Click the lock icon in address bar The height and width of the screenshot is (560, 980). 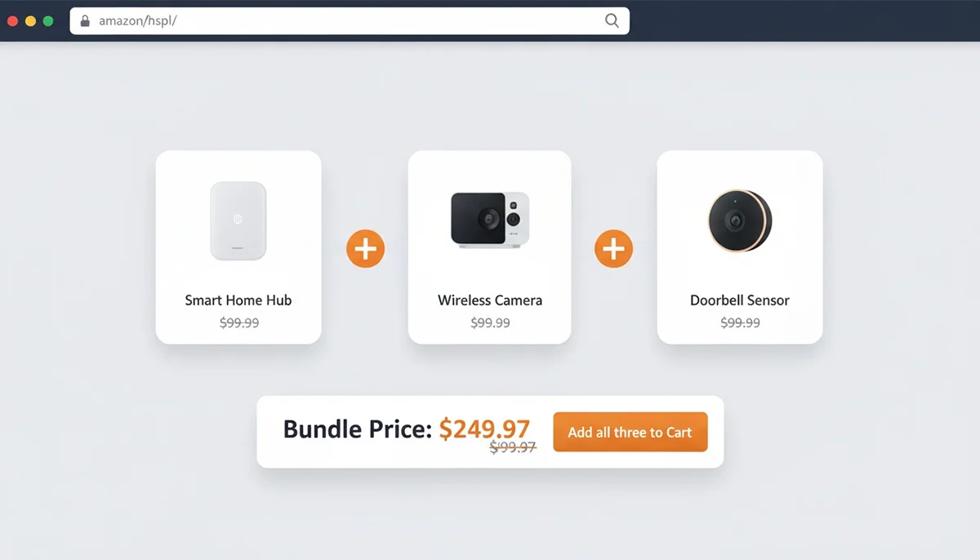[x=85, y=21]
